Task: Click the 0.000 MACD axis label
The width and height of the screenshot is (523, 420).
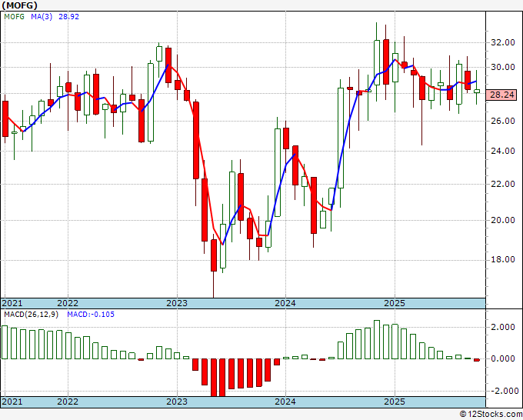Action: pyautogui.click(x=502, y=359)
